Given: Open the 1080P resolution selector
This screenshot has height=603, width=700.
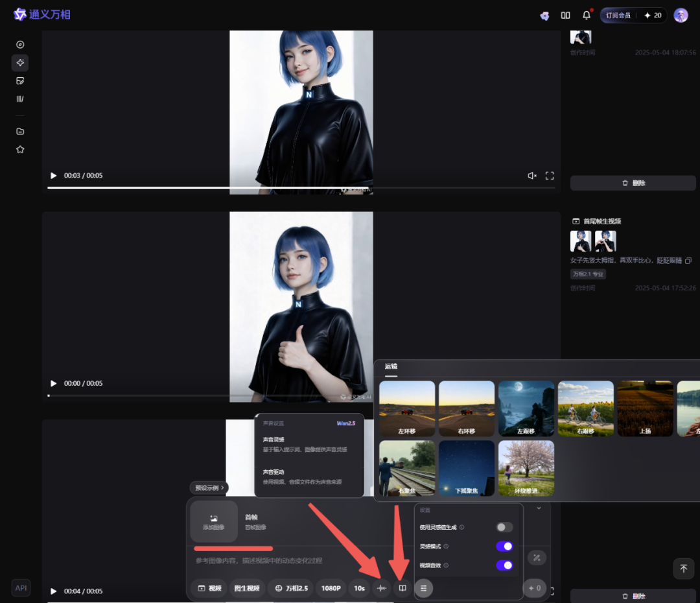Looking at the screenshot, I should pos(331,588).
